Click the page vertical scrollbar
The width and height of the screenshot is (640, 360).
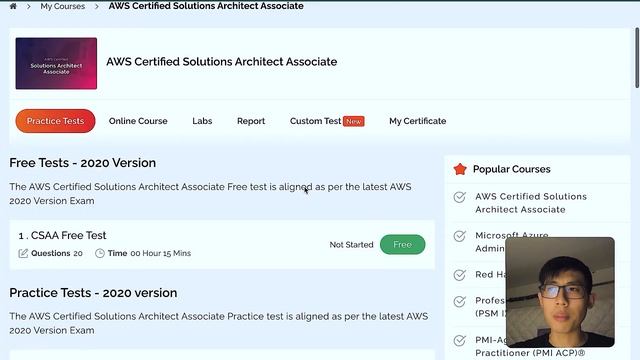click(637, 57)
